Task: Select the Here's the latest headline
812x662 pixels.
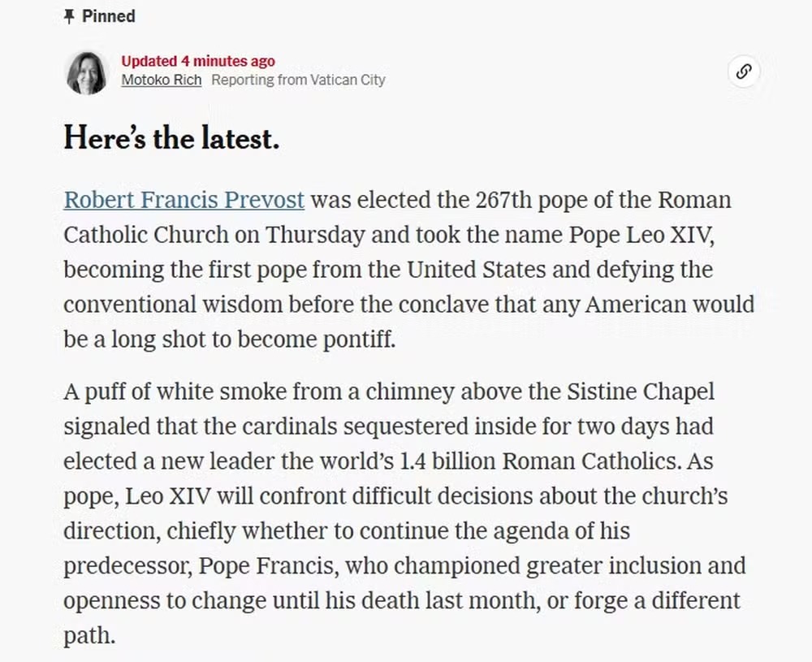Action: [x=171, y=138]
